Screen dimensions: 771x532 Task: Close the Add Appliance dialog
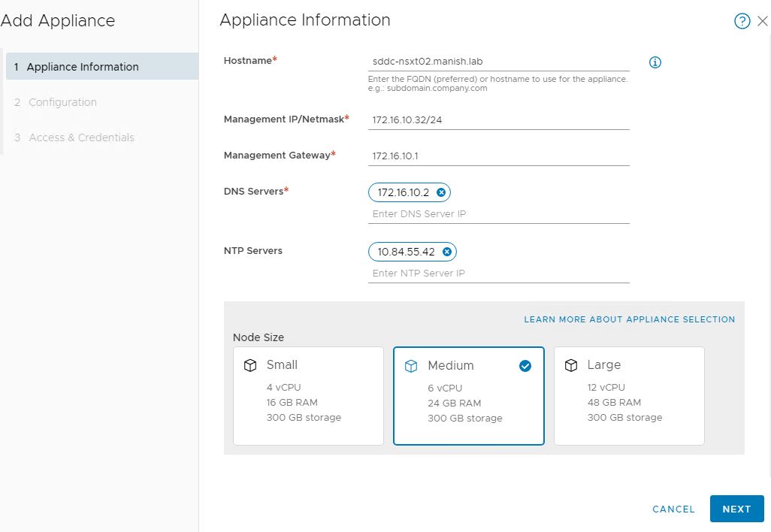(763, 22)
